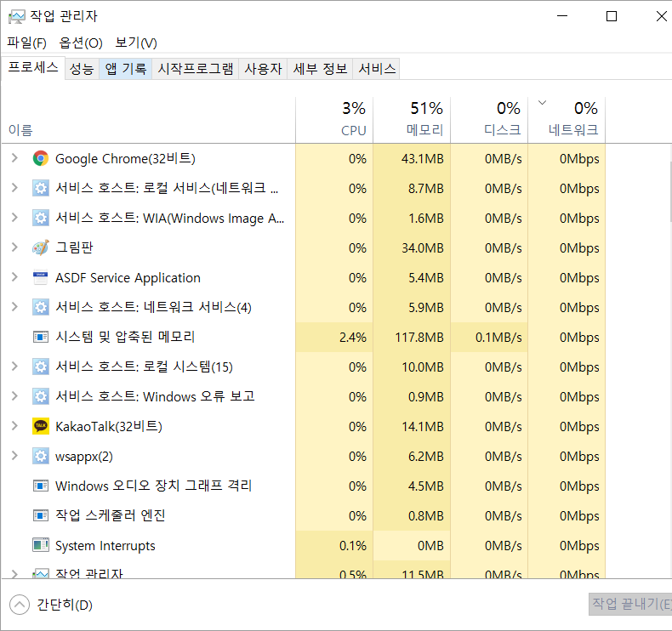Click the 작업 끝내기 button

click(x=630, y=604)
